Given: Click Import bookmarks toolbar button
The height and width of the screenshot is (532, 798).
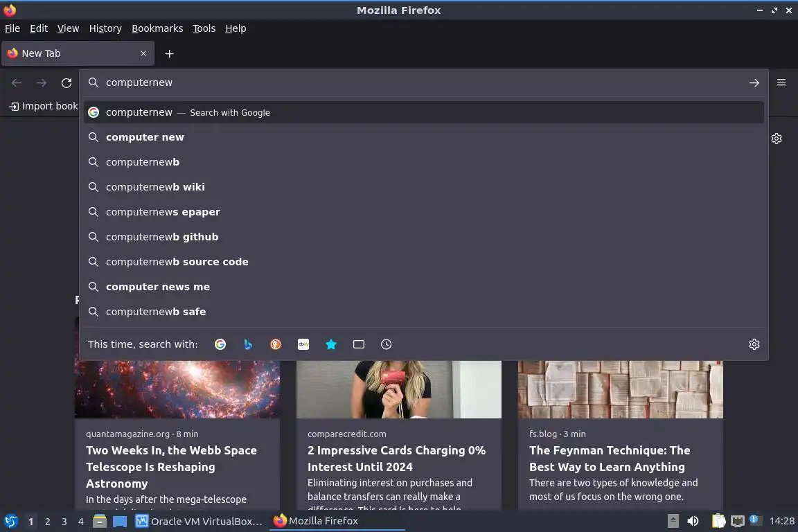Looking at the screenshot, I should [x=44, y=107].
